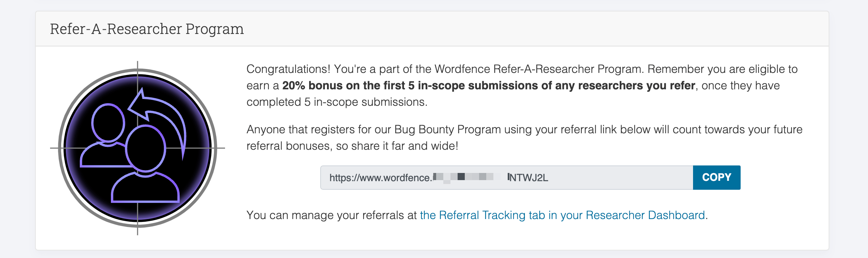Click the Refer-A-Researcher Program heading
The image size is (868, 258).
[147, 29]
